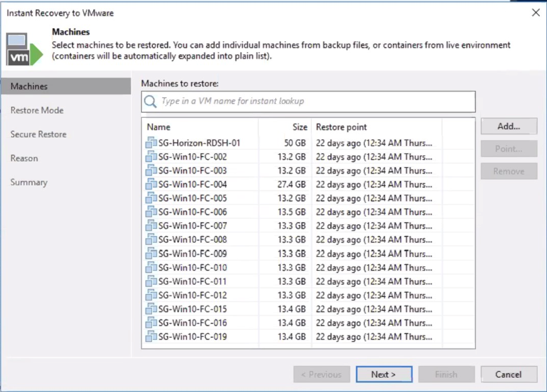Click the restore point of SG-Horizon-RDSH-01

pos(374,143)
